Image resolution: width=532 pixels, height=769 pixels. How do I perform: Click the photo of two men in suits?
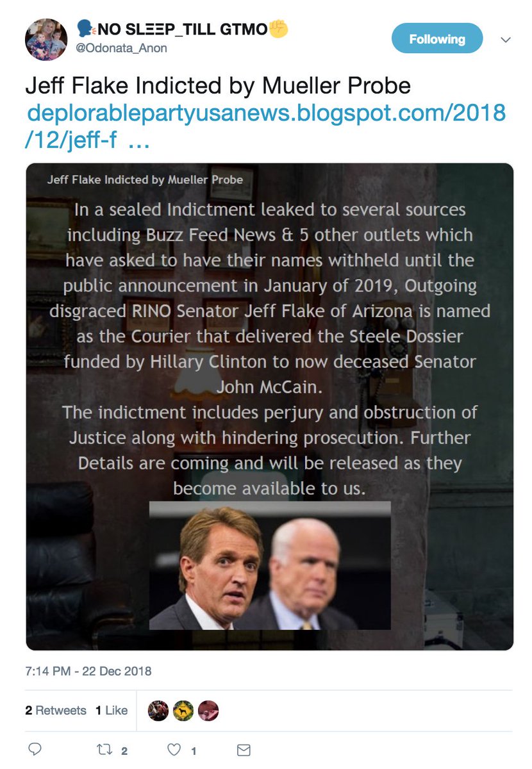270,565
